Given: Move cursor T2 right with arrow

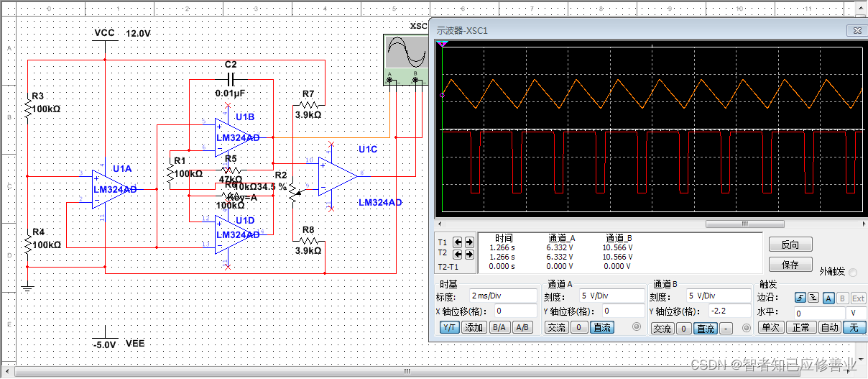Looking at the screenshot, I should pyautogui.click(x=469, y=254).
